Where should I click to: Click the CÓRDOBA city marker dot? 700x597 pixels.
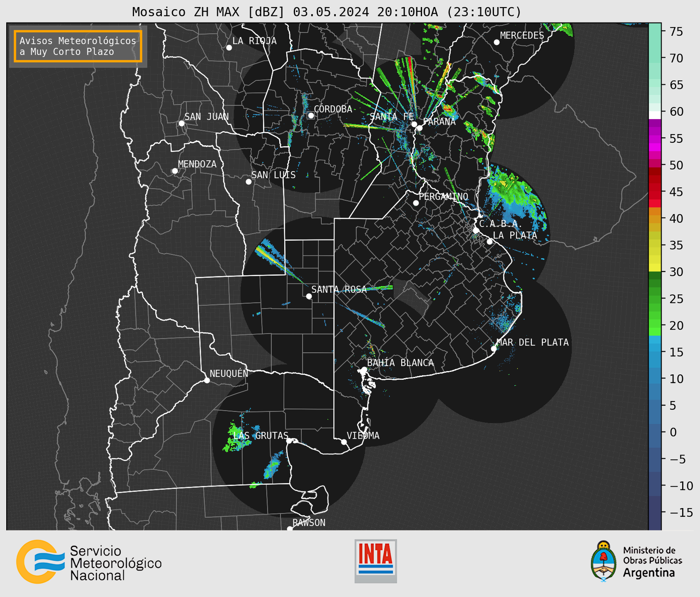[x=311, y=115]
